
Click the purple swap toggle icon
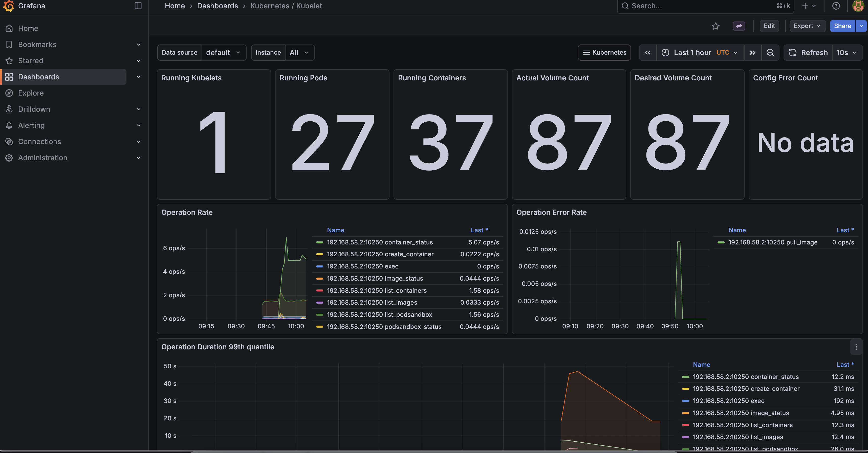(739, 26)
